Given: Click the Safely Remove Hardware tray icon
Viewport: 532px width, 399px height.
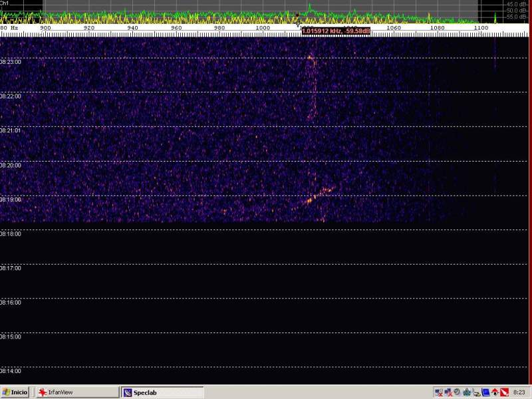Looking at the screenshot, I should 476,392.
